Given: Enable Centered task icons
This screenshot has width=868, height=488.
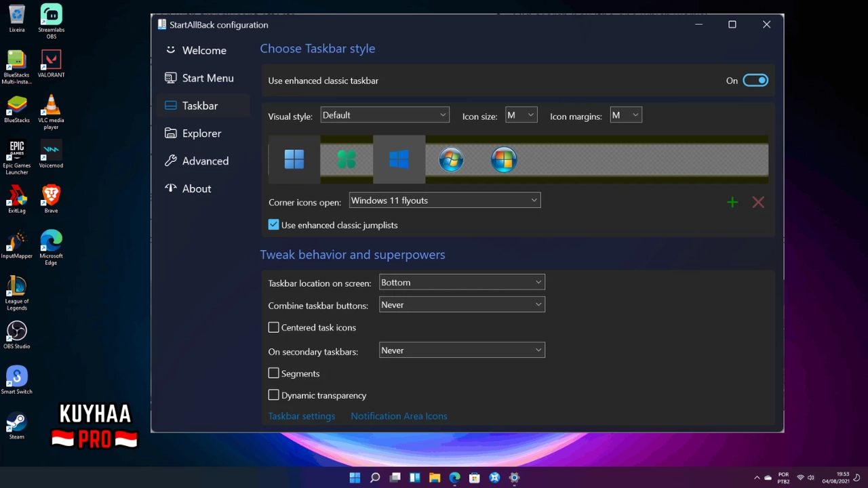Looking at the screenshot, I should (273, 327).
